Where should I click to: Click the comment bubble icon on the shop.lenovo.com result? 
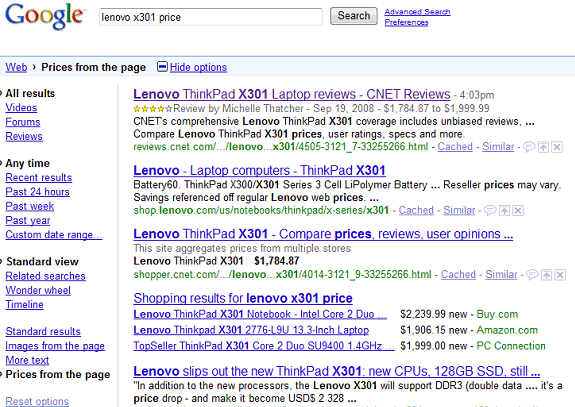coord(490,210)
